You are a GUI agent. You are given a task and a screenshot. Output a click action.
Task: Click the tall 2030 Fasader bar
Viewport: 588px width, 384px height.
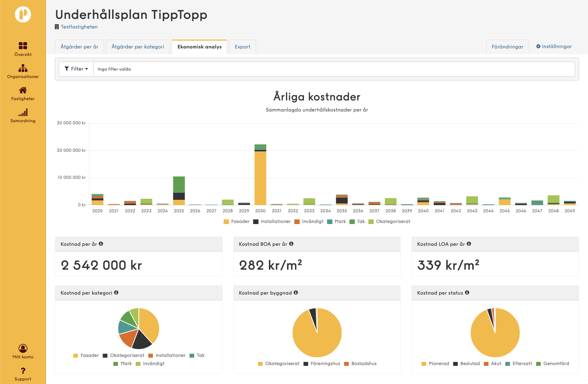[260, 178]
